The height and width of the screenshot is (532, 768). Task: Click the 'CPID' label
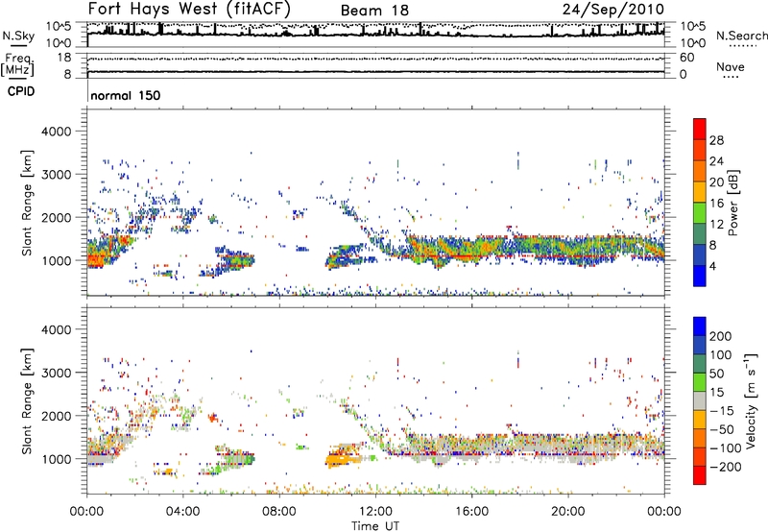[x=21, y=91]
